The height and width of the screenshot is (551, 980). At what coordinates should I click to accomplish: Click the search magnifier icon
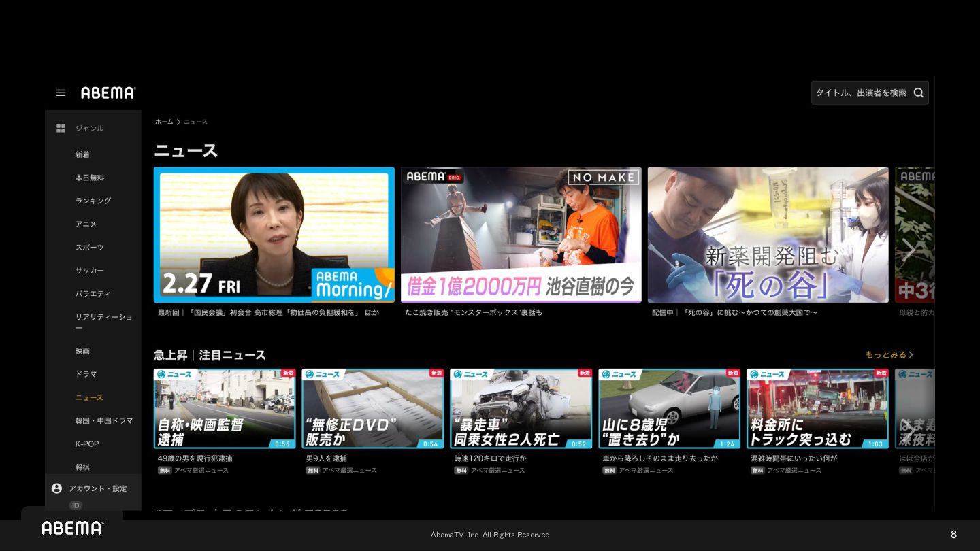coord(918,93)
